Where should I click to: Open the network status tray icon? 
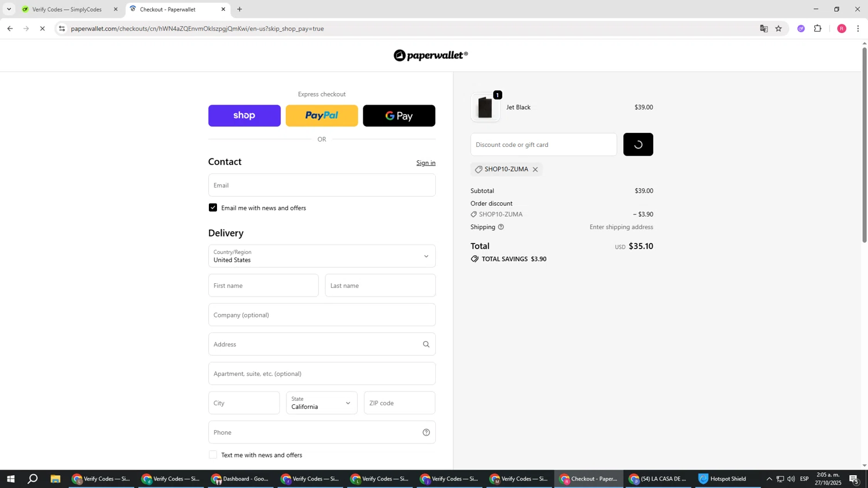(x=780, y=479)
